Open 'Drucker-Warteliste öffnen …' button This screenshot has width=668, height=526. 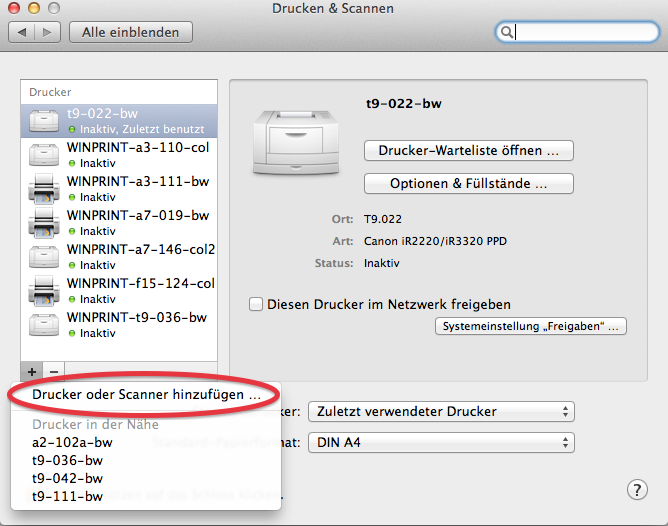click(x=468, y=151)
